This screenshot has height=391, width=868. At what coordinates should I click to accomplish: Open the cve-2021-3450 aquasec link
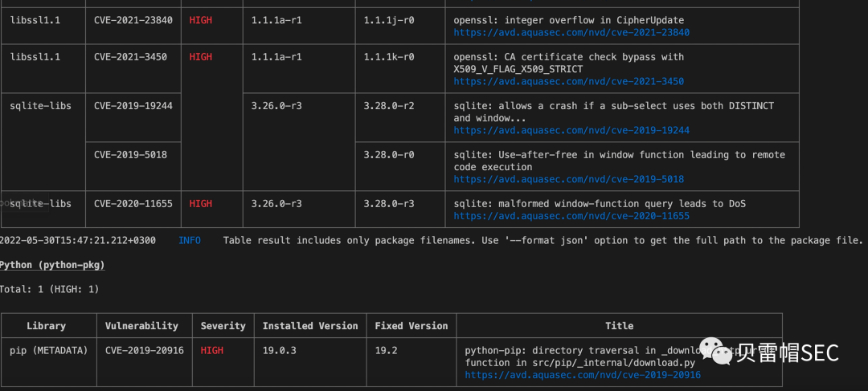click(568, 82)
